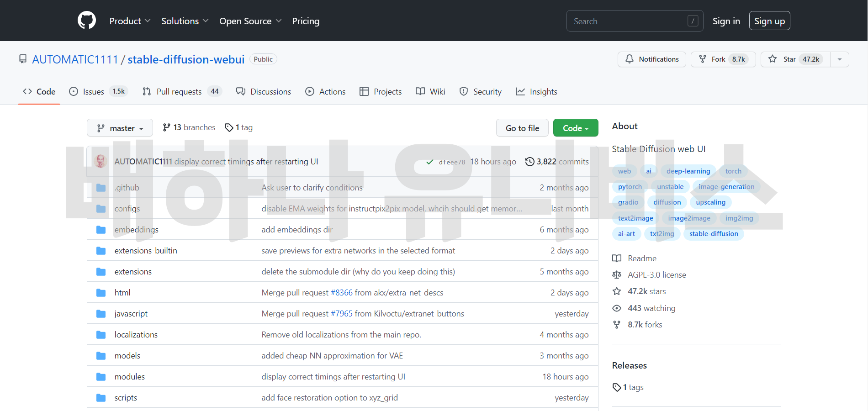Open the Pull requests tab

coord(182,92)
